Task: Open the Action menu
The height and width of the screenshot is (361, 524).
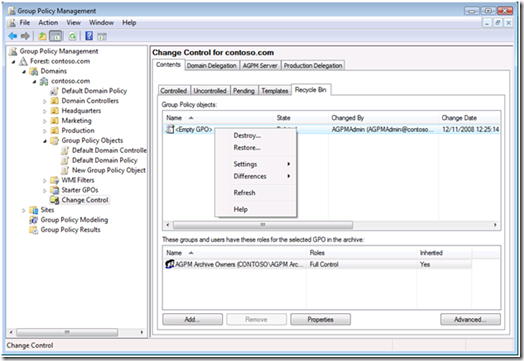Action: coord(48,22)
